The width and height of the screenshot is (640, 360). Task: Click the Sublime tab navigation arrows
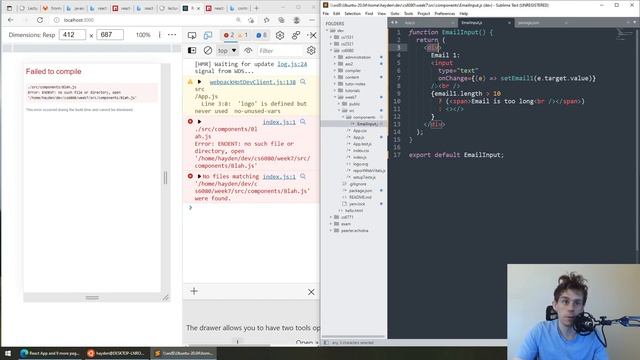tap(394, 22)
